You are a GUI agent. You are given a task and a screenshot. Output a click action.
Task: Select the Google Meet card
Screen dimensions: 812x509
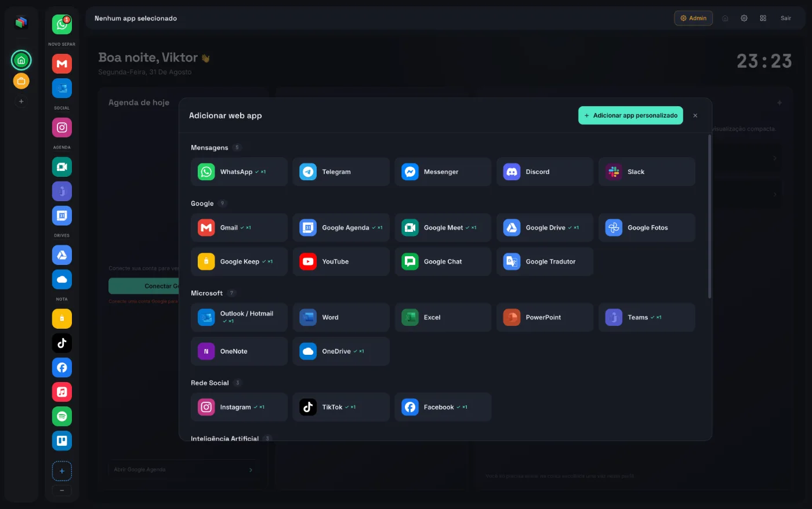(443, 228)
